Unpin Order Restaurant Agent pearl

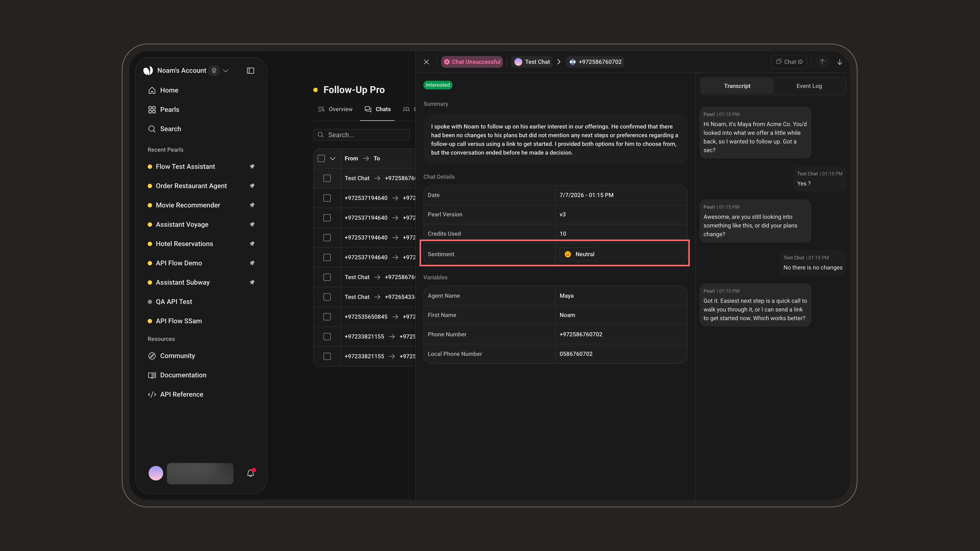coord(252,186)
